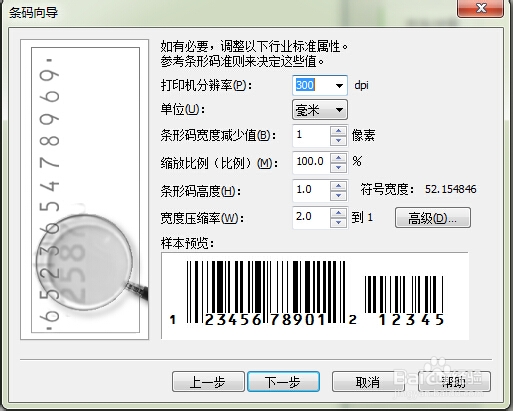Increase the scaling ratio percentage
Viewport: 513px width, 411px height.
tap(338, 158)
